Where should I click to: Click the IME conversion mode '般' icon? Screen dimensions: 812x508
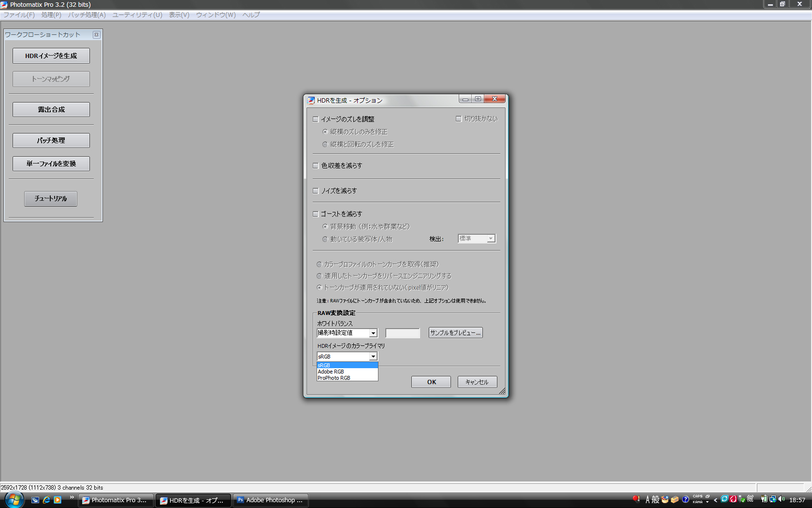coord(655,500)
